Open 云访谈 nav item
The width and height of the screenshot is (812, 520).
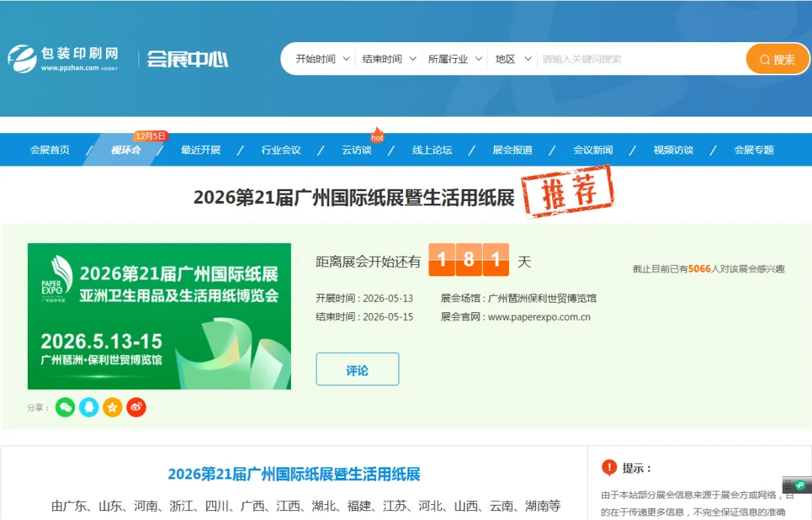pos(357,150)
